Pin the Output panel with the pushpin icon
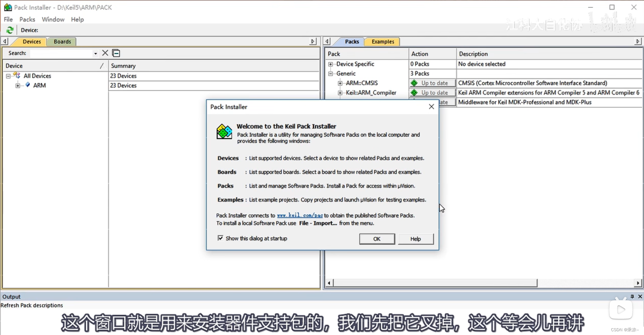Image resolution: width=644 pixels, height=335 pixels. pos(632,296)
